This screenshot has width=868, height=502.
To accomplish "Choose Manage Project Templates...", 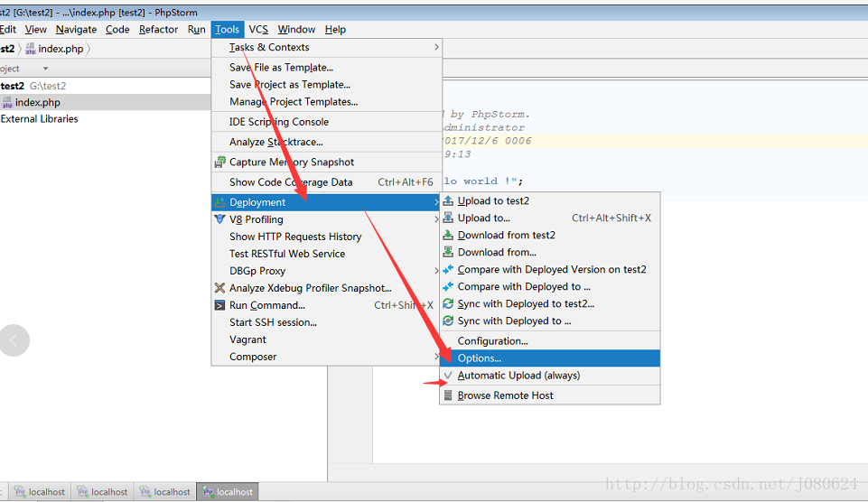I will tap(327, 101).
